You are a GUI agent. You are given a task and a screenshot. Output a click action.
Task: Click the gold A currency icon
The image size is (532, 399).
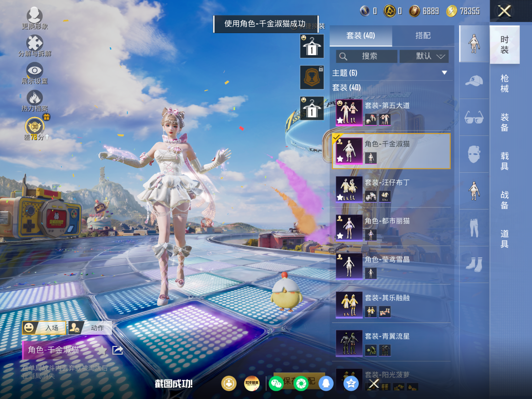[x=389, y=11]
